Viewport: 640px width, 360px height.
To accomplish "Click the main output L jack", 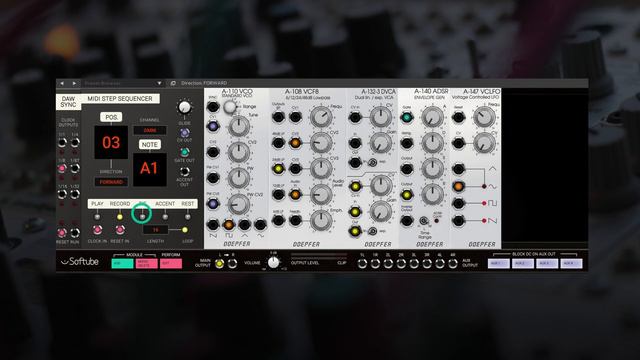I will coord(219,264).
